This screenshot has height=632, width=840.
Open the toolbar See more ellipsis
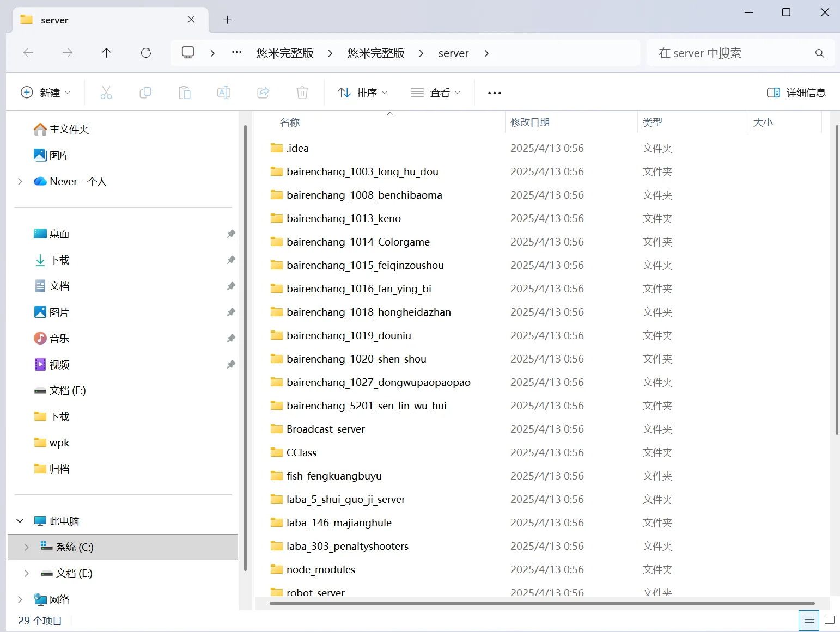495,93
